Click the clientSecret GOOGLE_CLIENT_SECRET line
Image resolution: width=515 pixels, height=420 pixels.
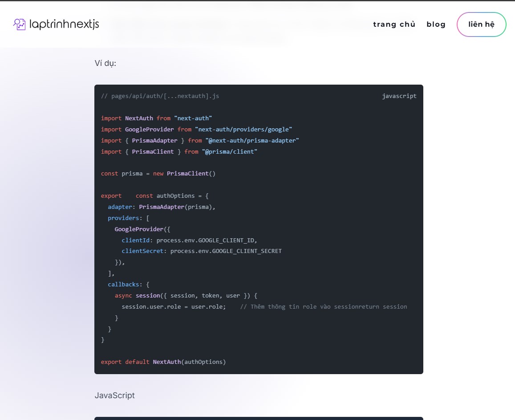click(x=202, y=251)
